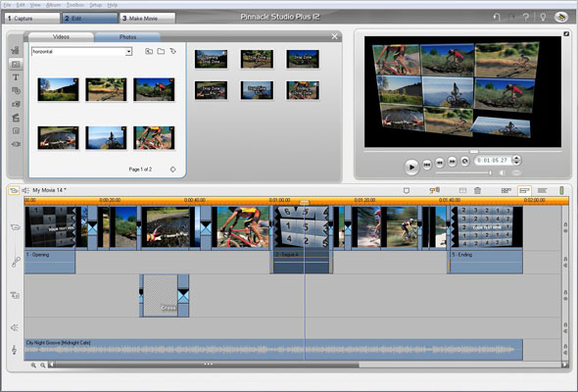Click the clapperboard-style album sidebar icon
Image resolution: width=578 pixels, height=392 pixels.
[16, 118]
